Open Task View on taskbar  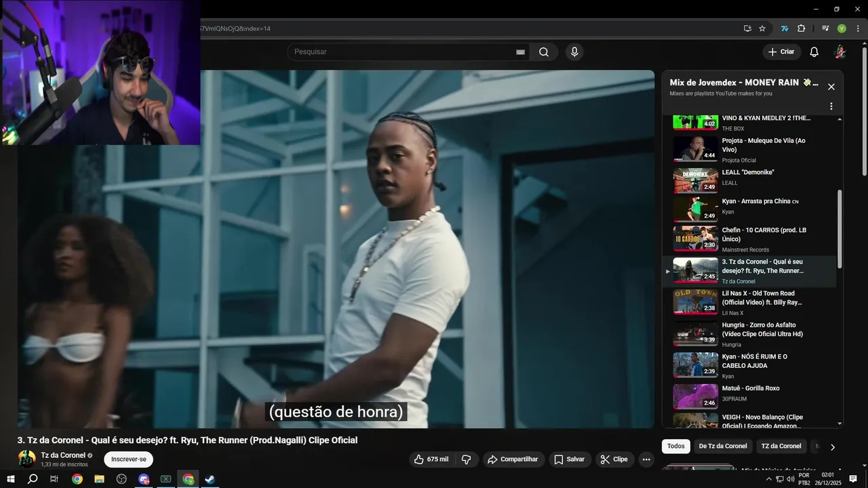[x=54, y=479]
